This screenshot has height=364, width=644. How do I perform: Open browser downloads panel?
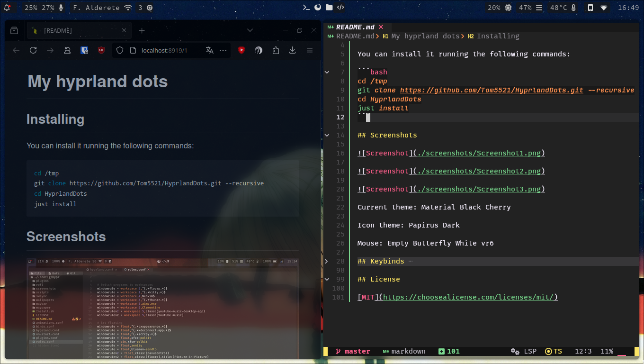(x=293, y=50)
